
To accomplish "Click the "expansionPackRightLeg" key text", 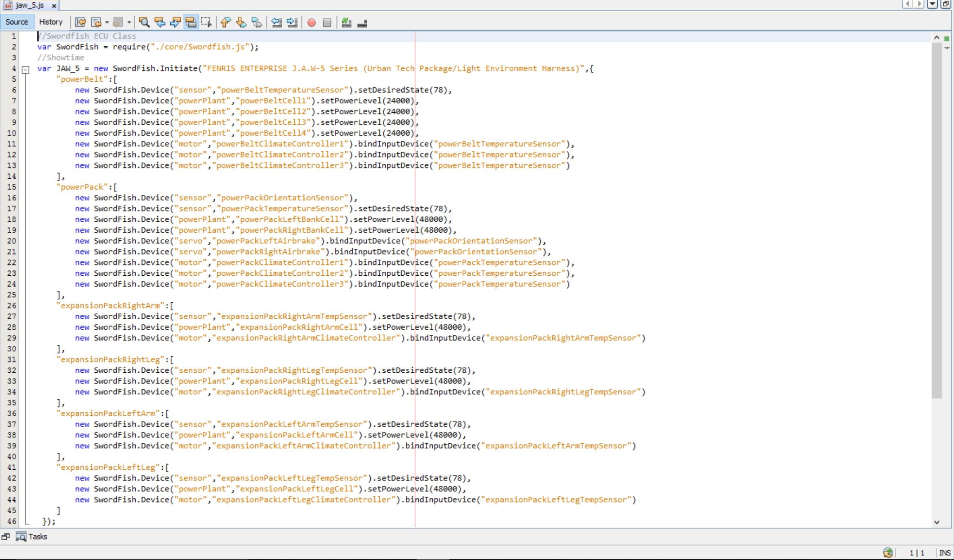I will point(111,359).
